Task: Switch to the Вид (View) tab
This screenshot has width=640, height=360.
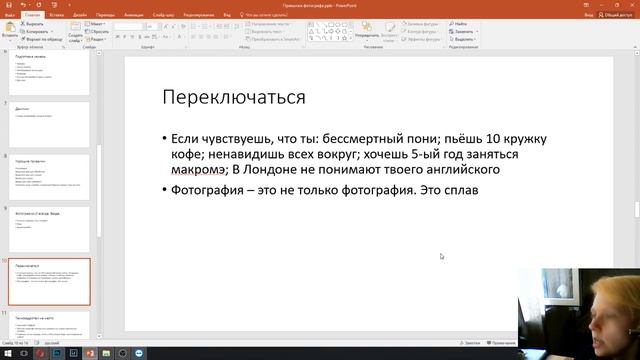Action: tap(227, 15)
